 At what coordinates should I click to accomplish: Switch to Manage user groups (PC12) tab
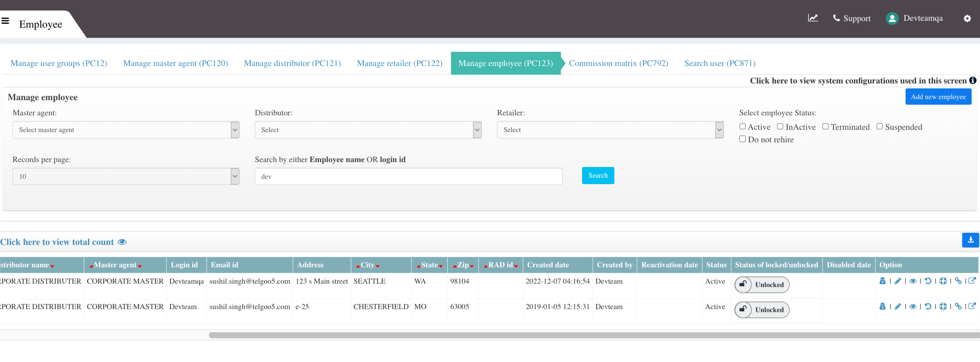coord(59,63)
